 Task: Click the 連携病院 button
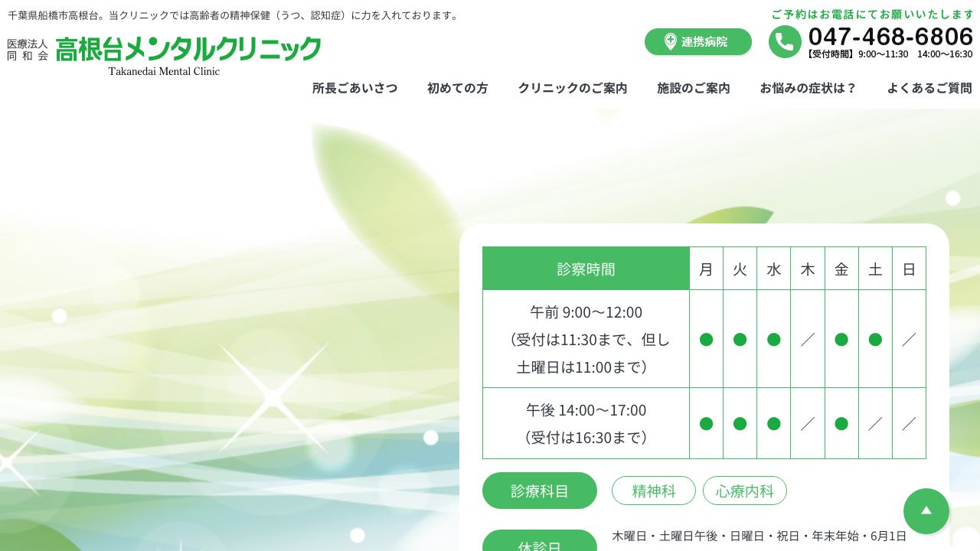(x=697, y=42)
